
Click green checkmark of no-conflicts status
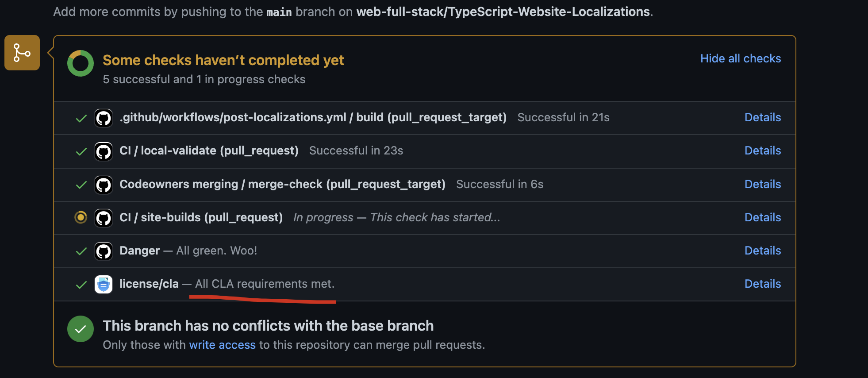(81, 329)
